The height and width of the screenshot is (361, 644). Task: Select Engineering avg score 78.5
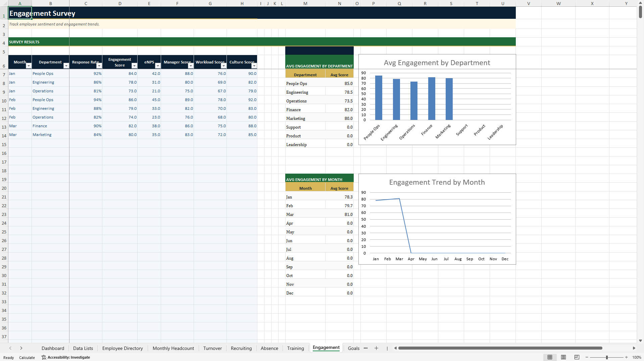(339, 92)
